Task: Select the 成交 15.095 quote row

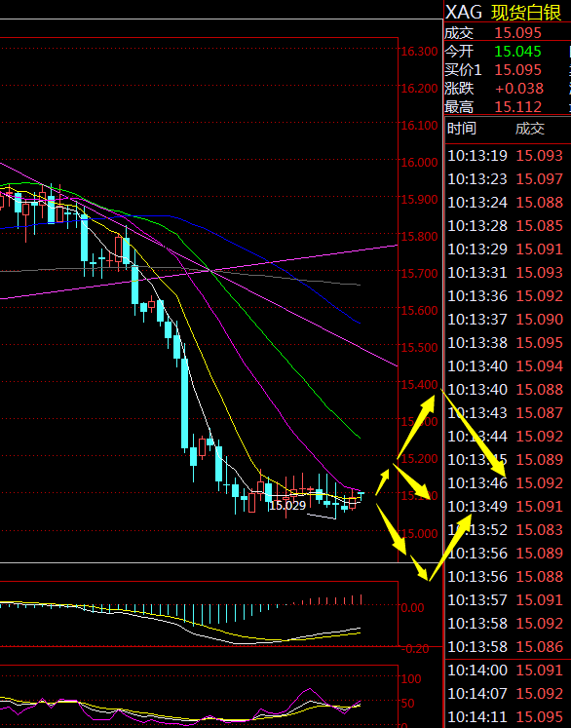Action: point(493,33)
